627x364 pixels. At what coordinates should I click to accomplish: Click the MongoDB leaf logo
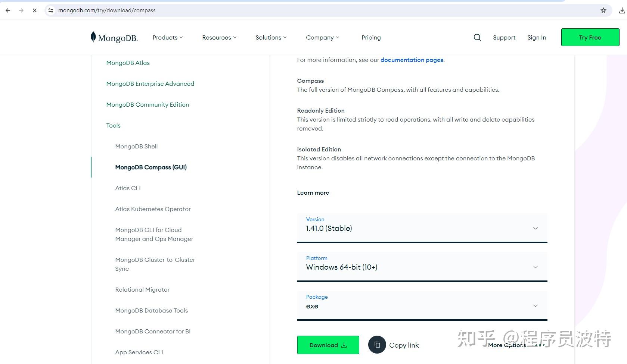coord(93,37)
